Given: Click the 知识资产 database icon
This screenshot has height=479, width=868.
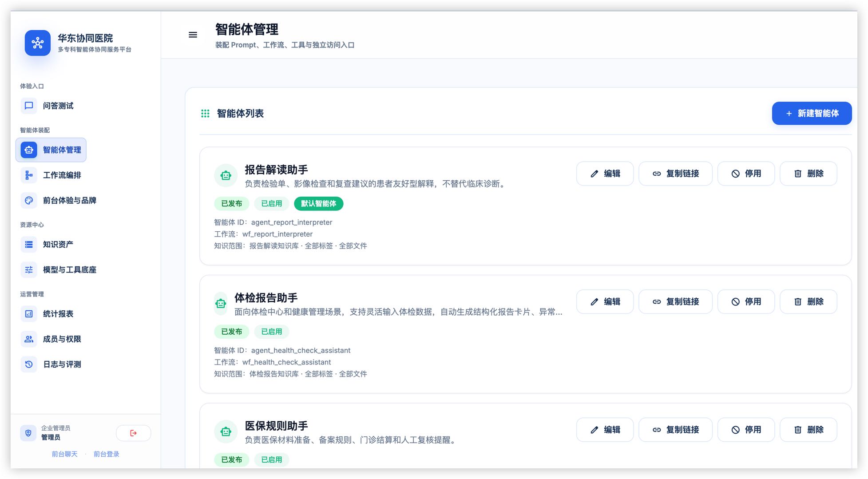Looking at the screenshot, I should tap(29, 245).
